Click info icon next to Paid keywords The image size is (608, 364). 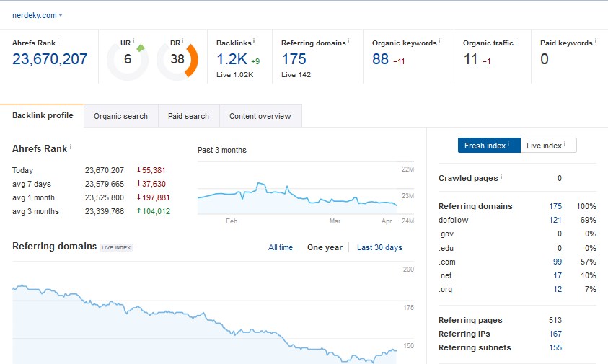coord(595,40)
